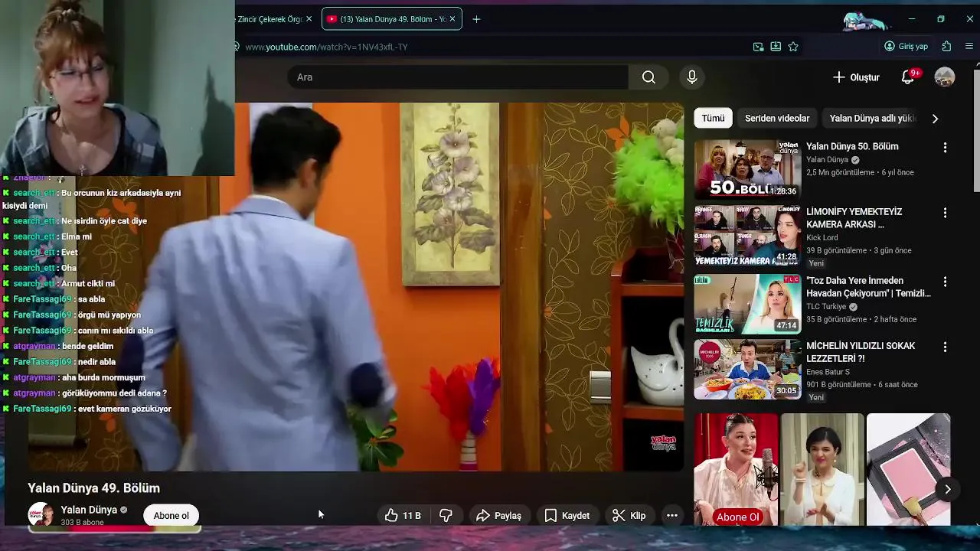
Task: Share the video via Paylaş
Action: coord(498,516)
